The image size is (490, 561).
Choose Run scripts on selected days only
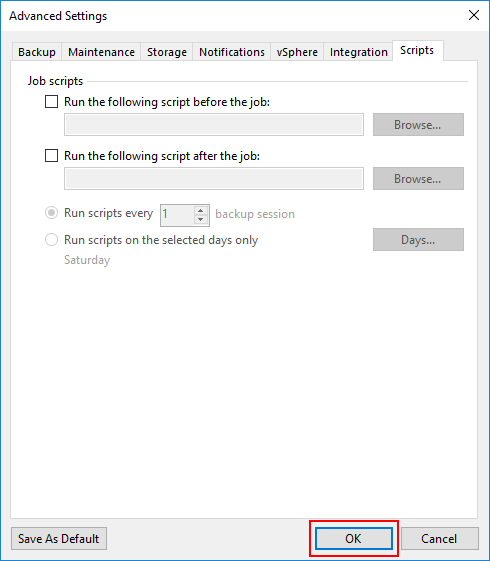[x=52, y=240]
